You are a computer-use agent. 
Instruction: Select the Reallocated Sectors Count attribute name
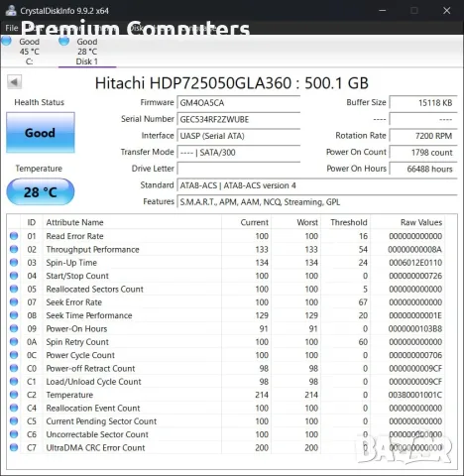(94, 289)
